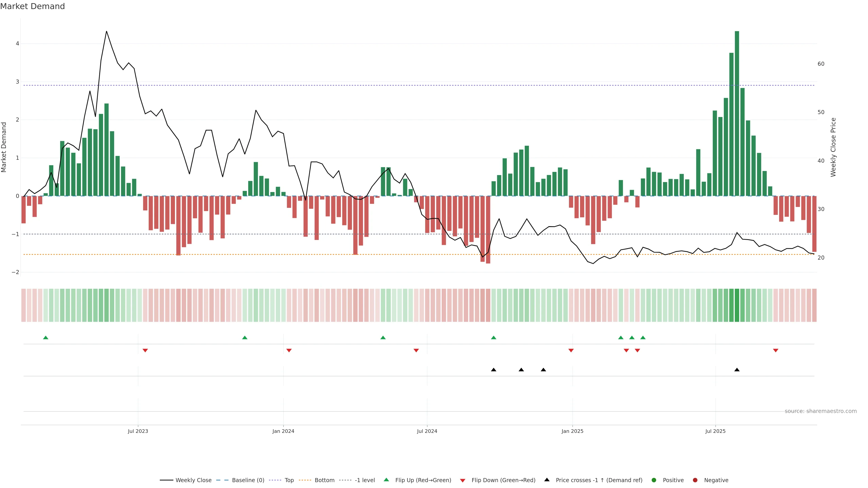Toggle the Baseline (0) legend entry
The image size is (868, 488).
coord(248,480)
